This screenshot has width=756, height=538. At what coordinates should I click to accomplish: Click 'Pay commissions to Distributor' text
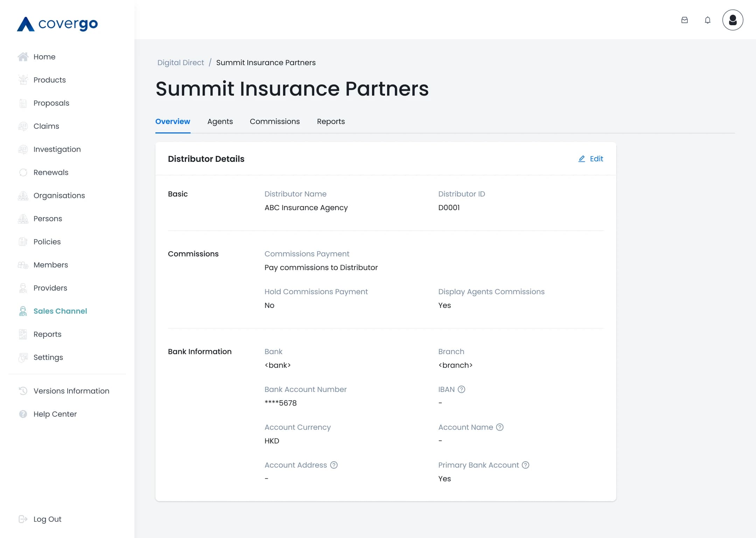pyautogui.click(x=321, y=268)
